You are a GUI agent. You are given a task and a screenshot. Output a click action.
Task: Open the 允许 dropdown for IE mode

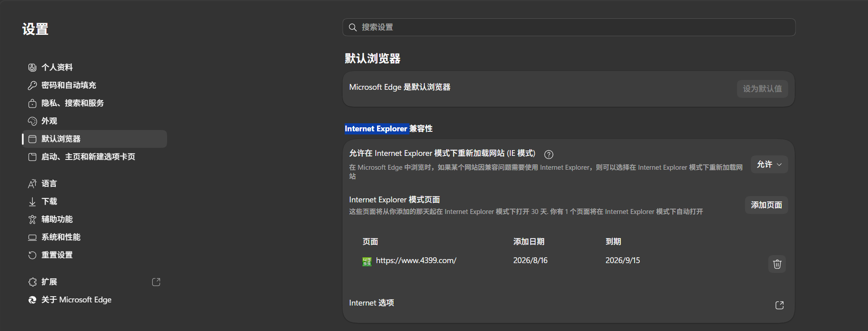point(769,164)
